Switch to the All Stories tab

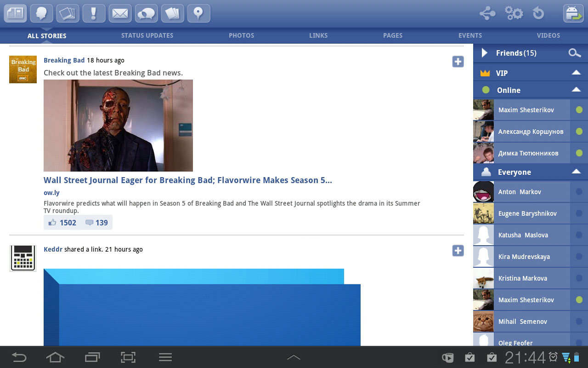click(x=47, y=35)
